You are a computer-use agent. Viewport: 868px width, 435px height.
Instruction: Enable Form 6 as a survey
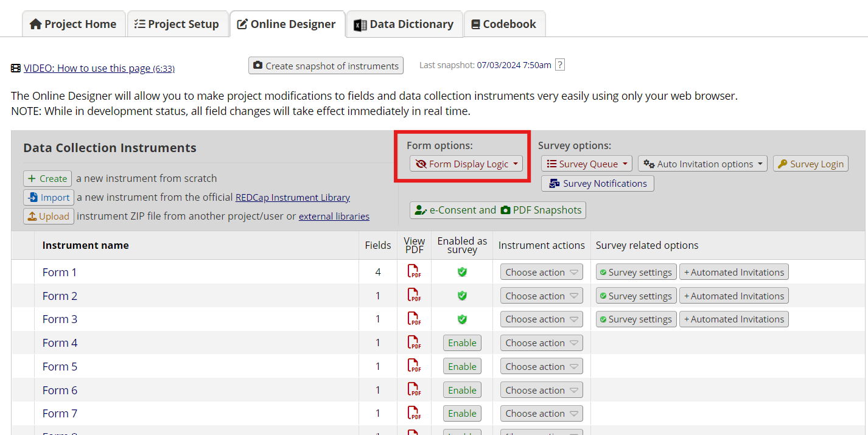point(462,389)
